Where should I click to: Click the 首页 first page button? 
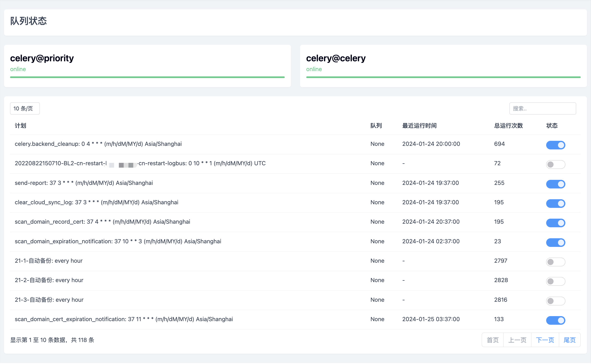tap(492, 340)
